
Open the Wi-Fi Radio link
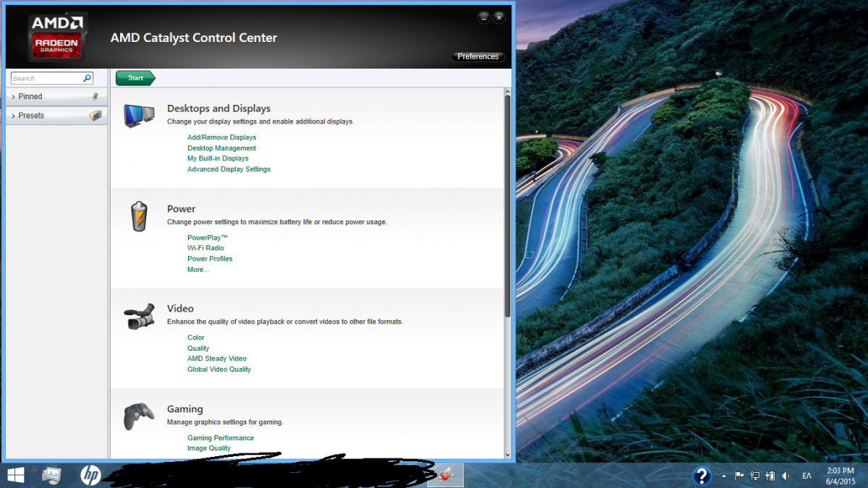tap(205, 248)
